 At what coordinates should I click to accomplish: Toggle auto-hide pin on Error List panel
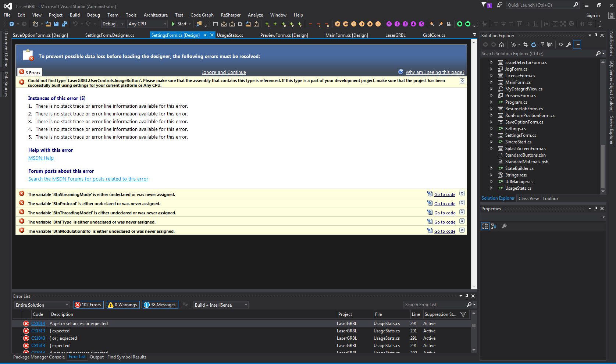coord(467,296)
